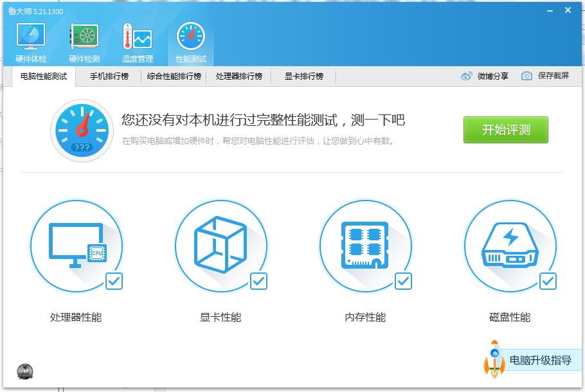Image resolution: width=585 pixels, height=392 pixels.
Task: Click the 磁盘性能 label
Action: click(x=510, y=317)
